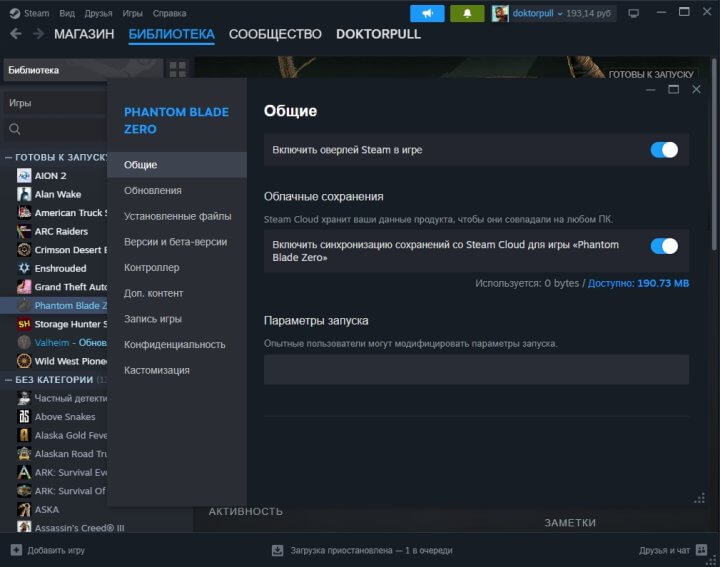Open downloads via the download tray icon

point(277,550)
